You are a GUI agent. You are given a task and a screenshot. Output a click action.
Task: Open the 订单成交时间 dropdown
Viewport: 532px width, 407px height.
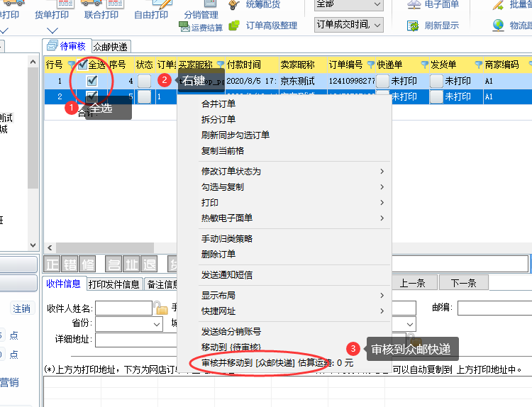tap(349, 25)
